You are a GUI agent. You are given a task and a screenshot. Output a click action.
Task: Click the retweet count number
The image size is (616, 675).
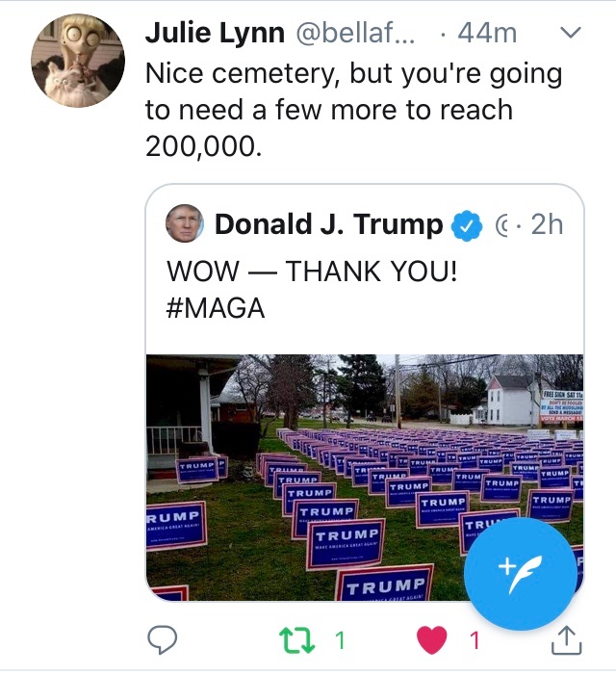[339, 639]
